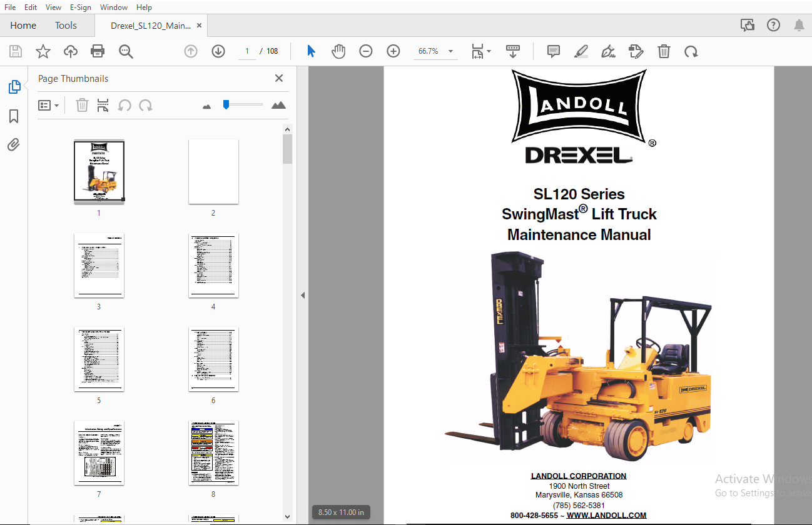Click the WWW.LANDOLL.COM link
812x525 pixels.
point(606,515)
